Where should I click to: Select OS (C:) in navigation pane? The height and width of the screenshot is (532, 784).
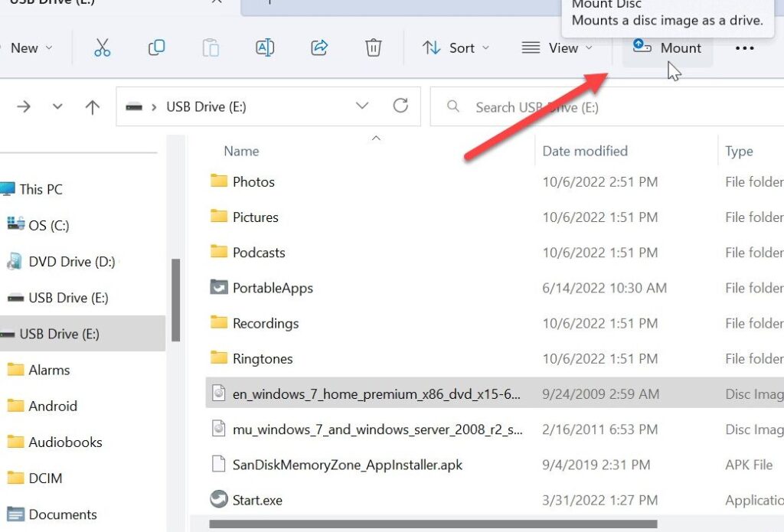50,225
